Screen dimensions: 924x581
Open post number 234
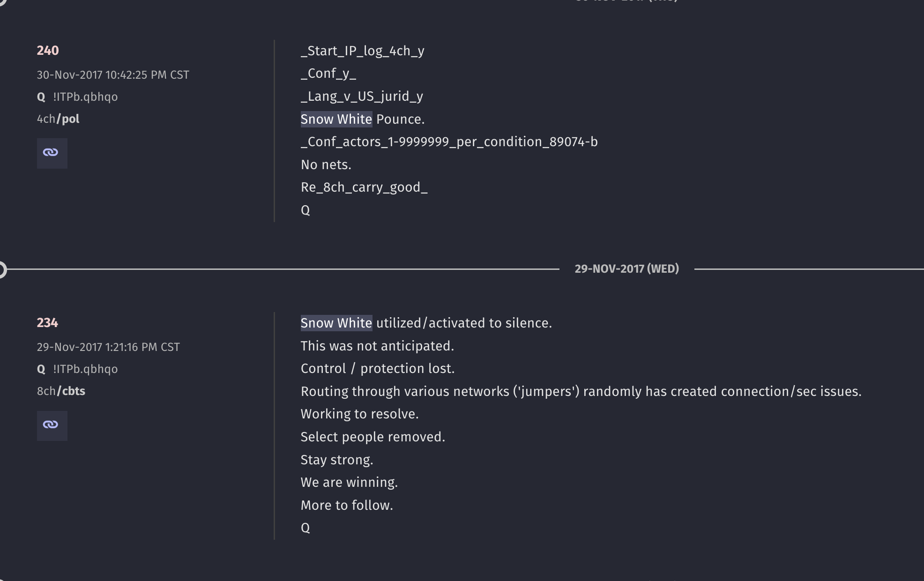pos(47,323)
